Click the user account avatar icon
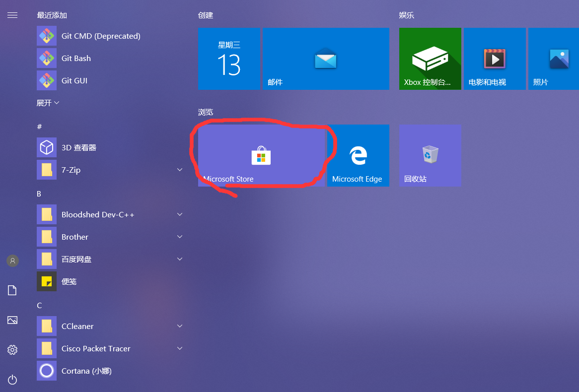The height and width of the screenshot is (392, 579). pos(12,261)
